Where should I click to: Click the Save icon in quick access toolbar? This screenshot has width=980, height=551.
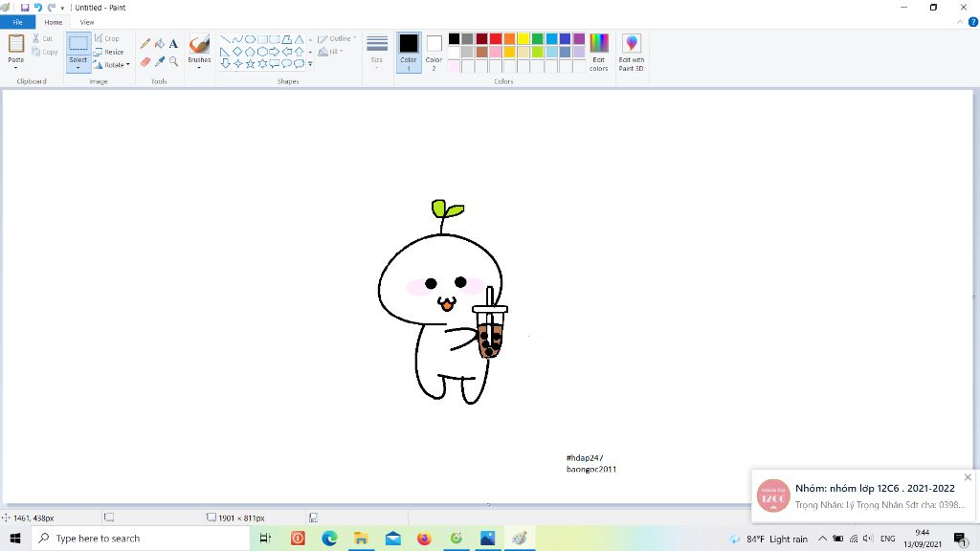pyautogui.click(x=25, y=8)
